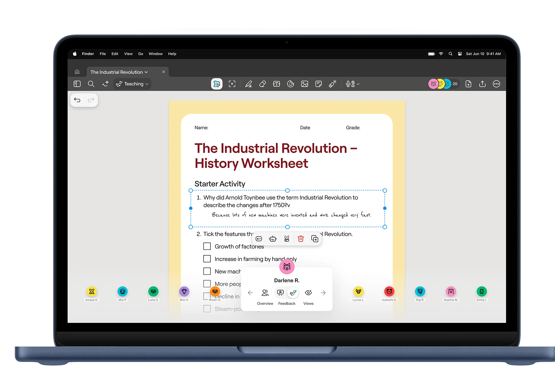
Task: Add a new page
Action: click(x=468, y=84)
